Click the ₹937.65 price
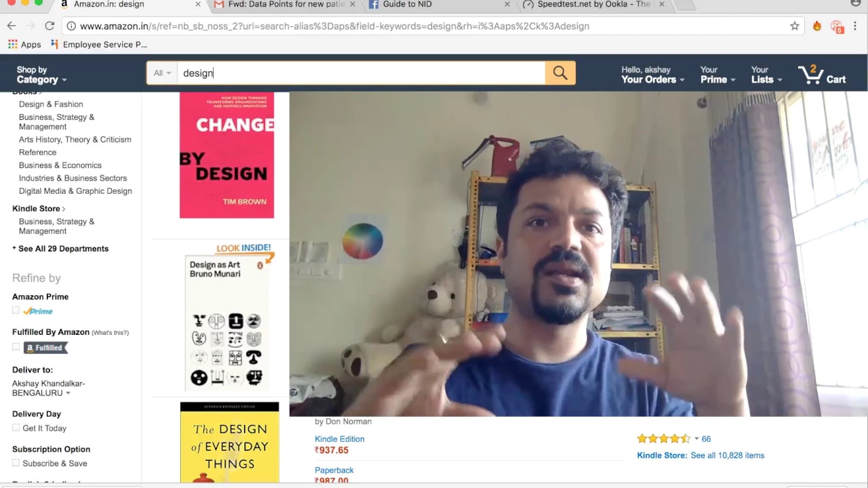Image resolution: width=868 pixels, height=488 pixels. [x=332, y=450]
